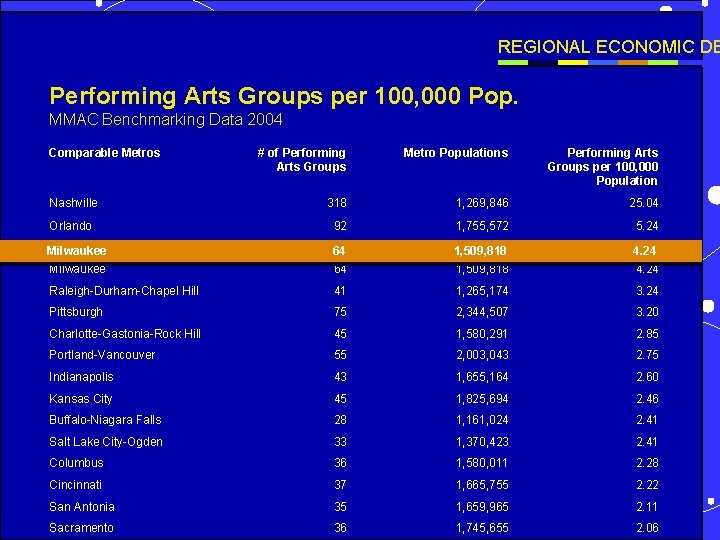Click the ratio value '2.75'

pyautogui.click(x=647, y=355)
